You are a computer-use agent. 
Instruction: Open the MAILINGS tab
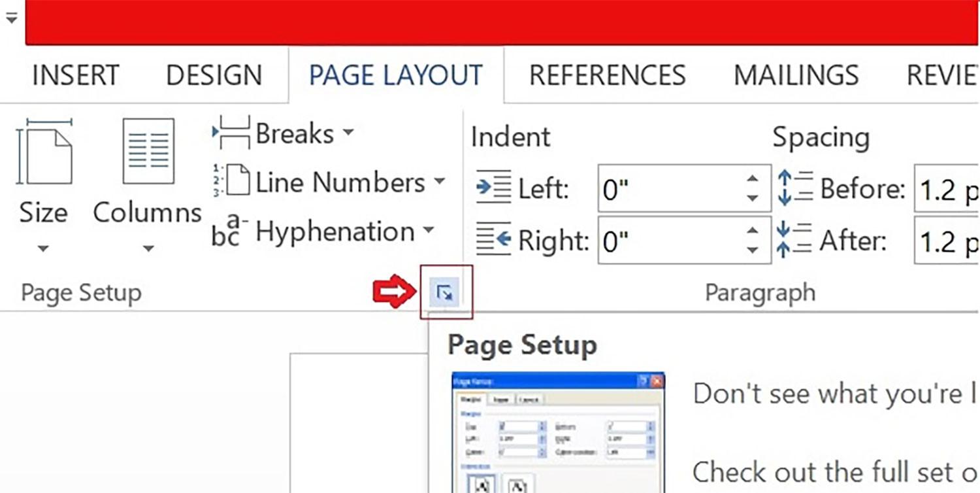click(x=795, y=75)
